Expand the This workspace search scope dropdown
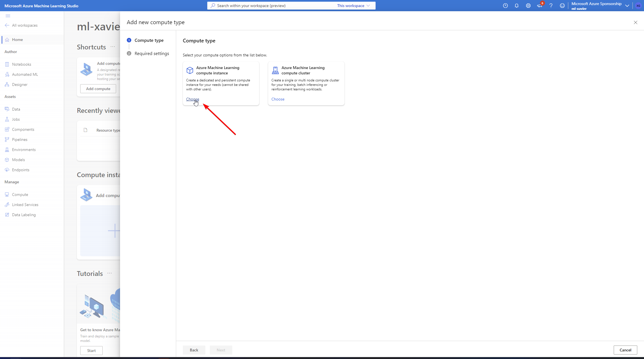Image resolution: width=644 pixels, height=359 pixels. (x=353, y=6)
